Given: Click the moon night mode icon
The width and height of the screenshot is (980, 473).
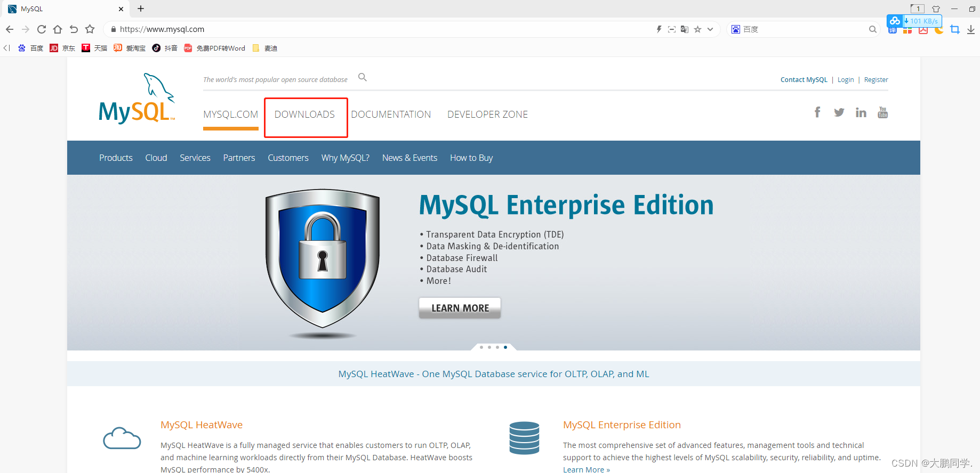Looking at the screenshot, I should click(939, 30).
